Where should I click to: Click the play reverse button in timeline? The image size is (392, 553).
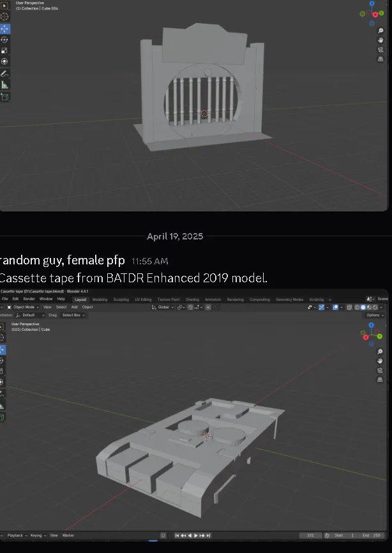(190, 535)
